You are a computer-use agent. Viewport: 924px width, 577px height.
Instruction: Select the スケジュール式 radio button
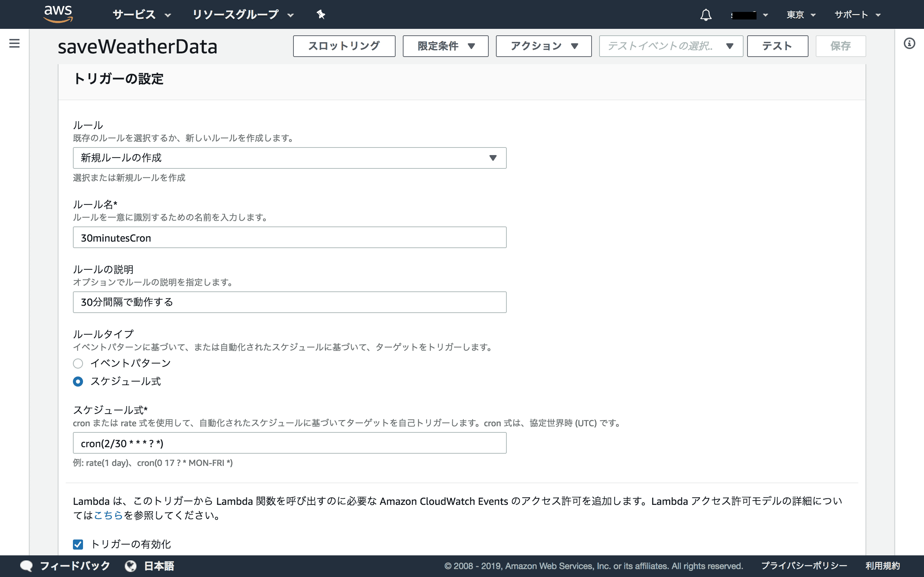point(78,381)
